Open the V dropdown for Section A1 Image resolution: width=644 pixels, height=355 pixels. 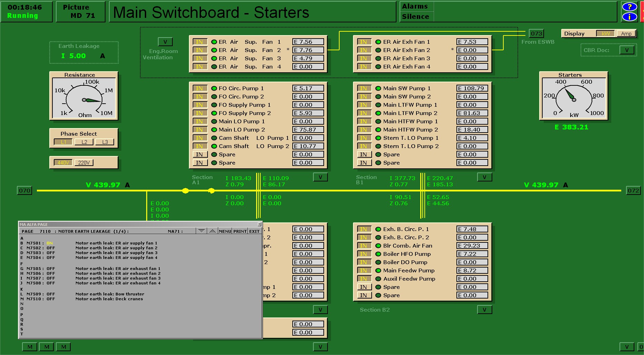(x=320, y=177)
